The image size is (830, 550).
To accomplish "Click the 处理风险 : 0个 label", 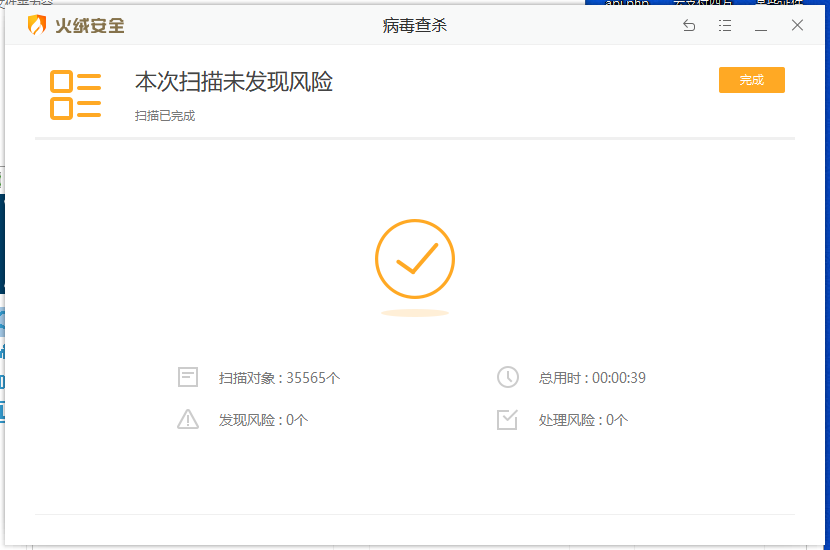I will click(x=583, y=420).
